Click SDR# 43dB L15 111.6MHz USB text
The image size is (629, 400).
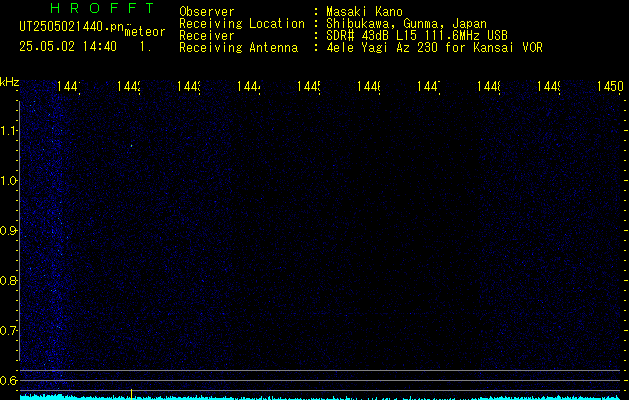tap(417, 36)
